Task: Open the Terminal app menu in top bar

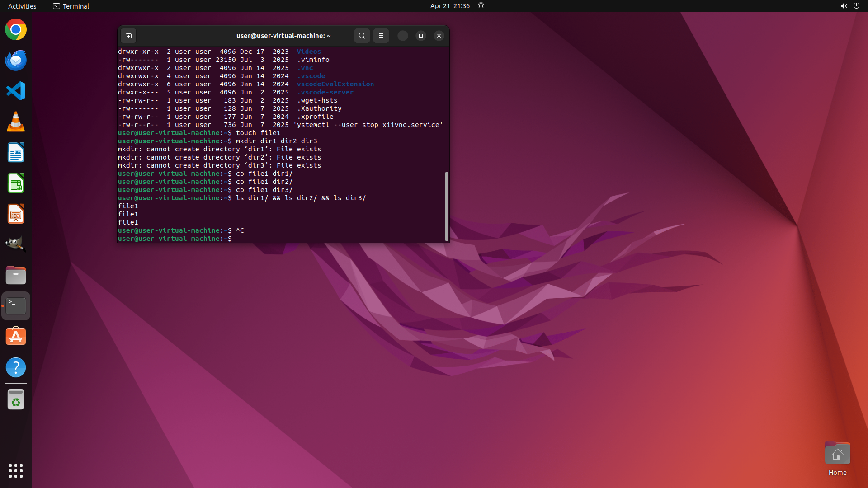Action: (x=71, y=6)
